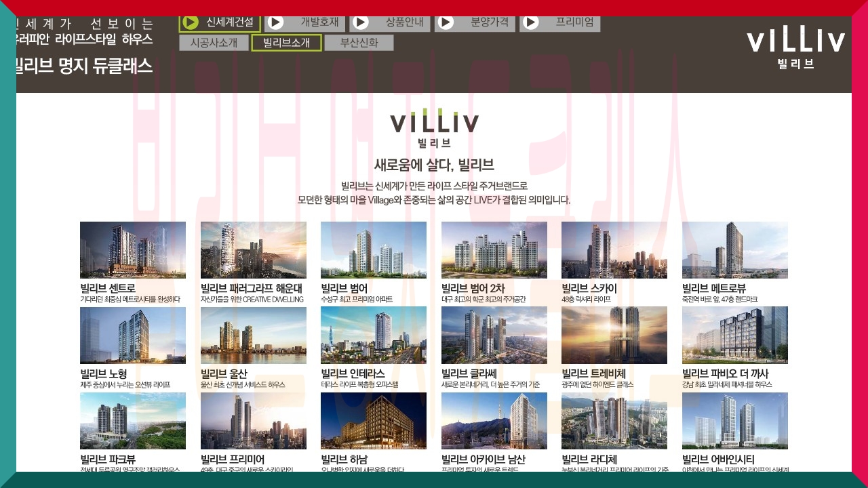868x488 pixels.
Task: Click the white VILLIV logo in the header
Action: click(796, 48)
